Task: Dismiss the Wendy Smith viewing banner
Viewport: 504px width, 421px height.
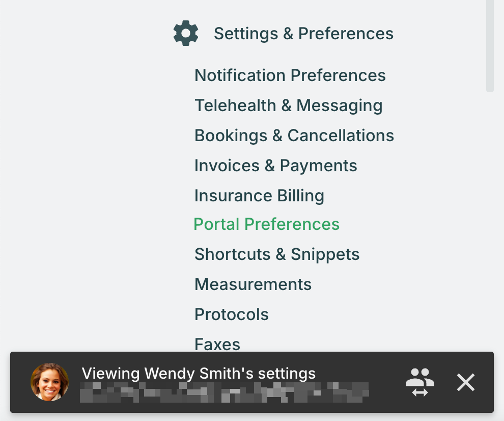Action: pyautogui.click(x=466, y=382)
